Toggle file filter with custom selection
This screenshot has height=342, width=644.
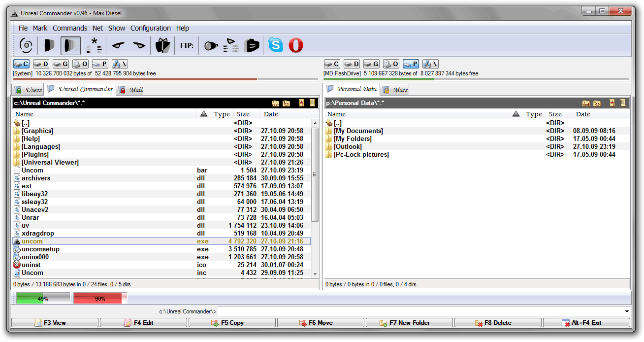93,45
